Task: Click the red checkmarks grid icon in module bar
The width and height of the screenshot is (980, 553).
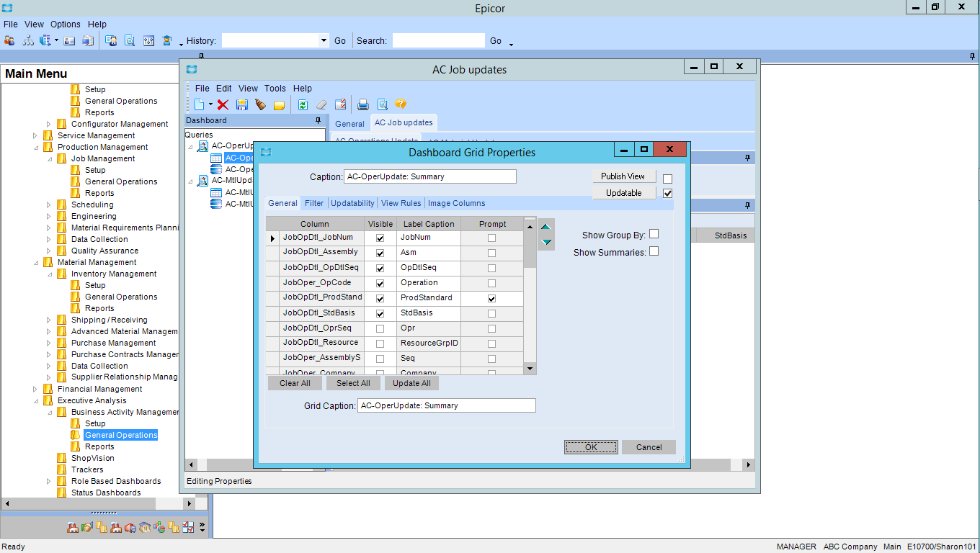Action: [x=187, y=527]
